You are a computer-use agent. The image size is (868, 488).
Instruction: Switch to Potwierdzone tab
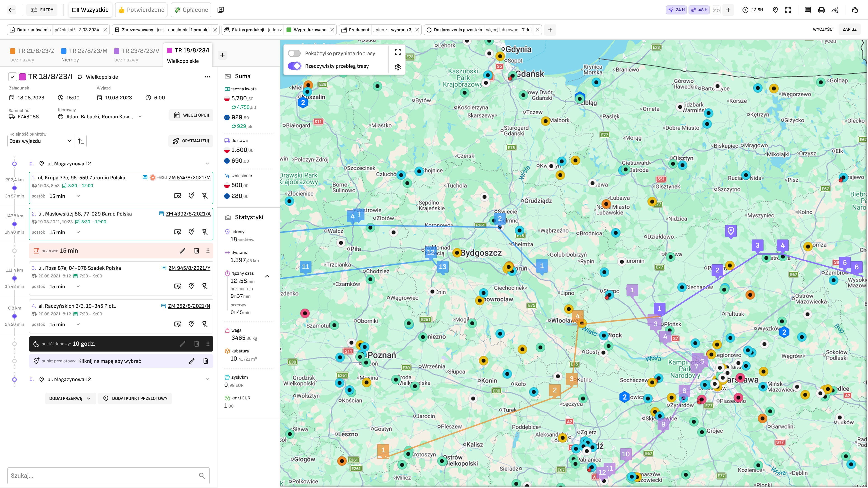[x=141, y=10]
